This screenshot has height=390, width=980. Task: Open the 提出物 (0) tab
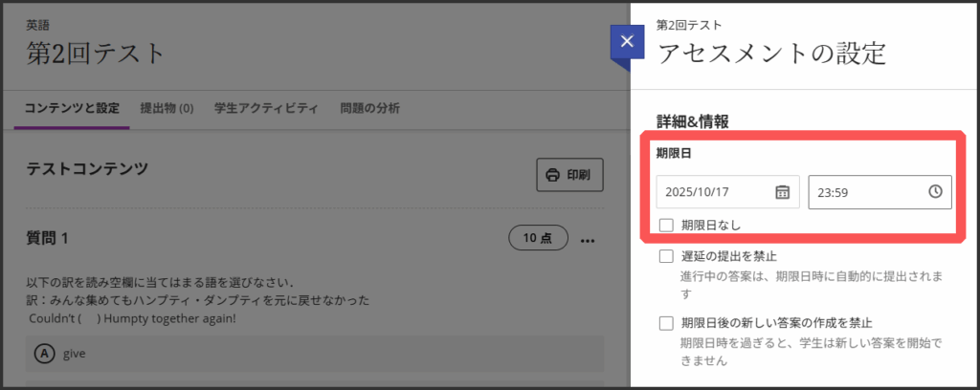click(167, 108)
